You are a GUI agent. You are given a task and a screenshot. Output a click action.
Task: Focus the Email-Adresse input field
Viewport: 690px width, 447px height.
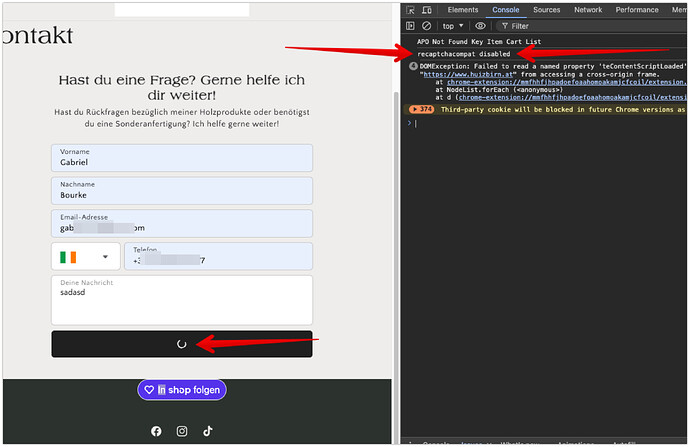click(182, 224)
